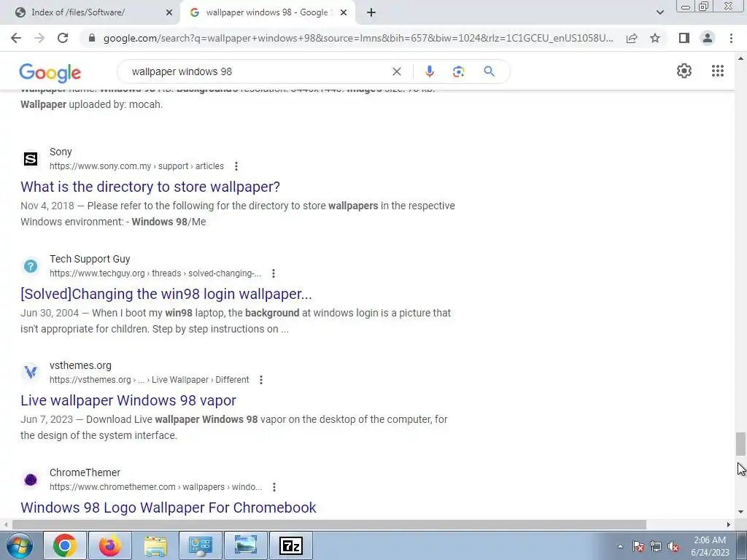Open 'Windows 98 Logo Wallpaper For Chromebook'
Screen dimensions: 747x560
169,507
